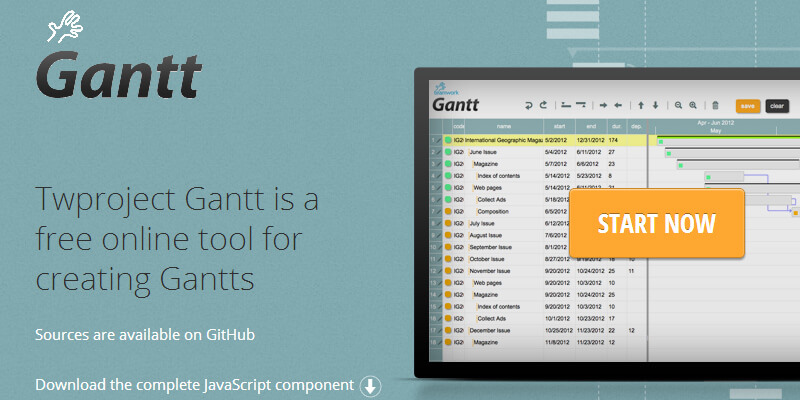Click the start date 11/8/2012 cell
The height and width of the screenshot is (400, 800).
click(x=556, y=342)
